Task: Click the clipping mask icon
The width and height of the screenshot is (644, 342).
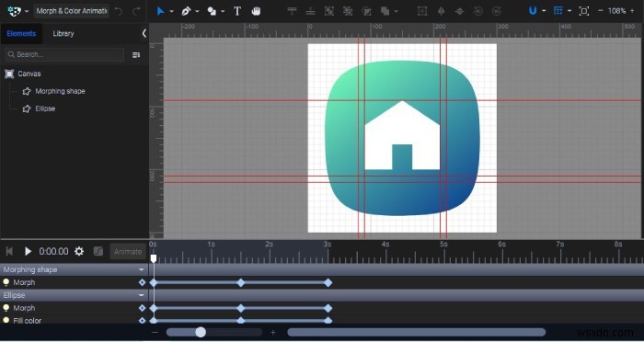Action: pos(367,11)
